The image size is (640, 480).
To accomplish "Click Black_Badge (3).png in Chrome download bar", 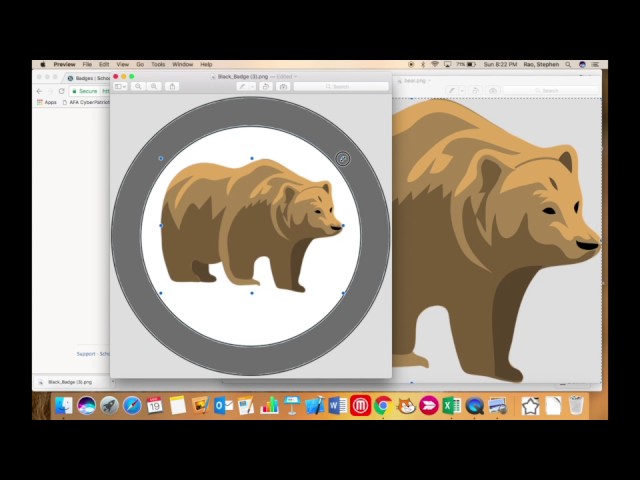I will [70, 382].
